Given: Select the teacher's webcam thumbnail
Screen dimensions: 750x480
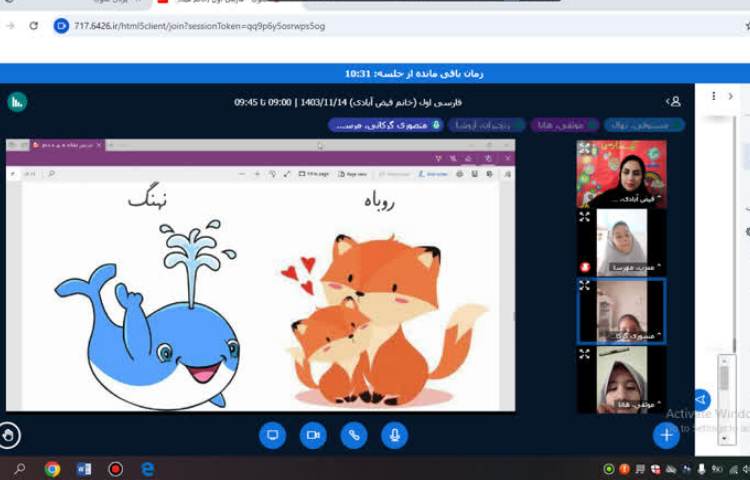Looking at the screenshot, I should click(x=621, y=174).
